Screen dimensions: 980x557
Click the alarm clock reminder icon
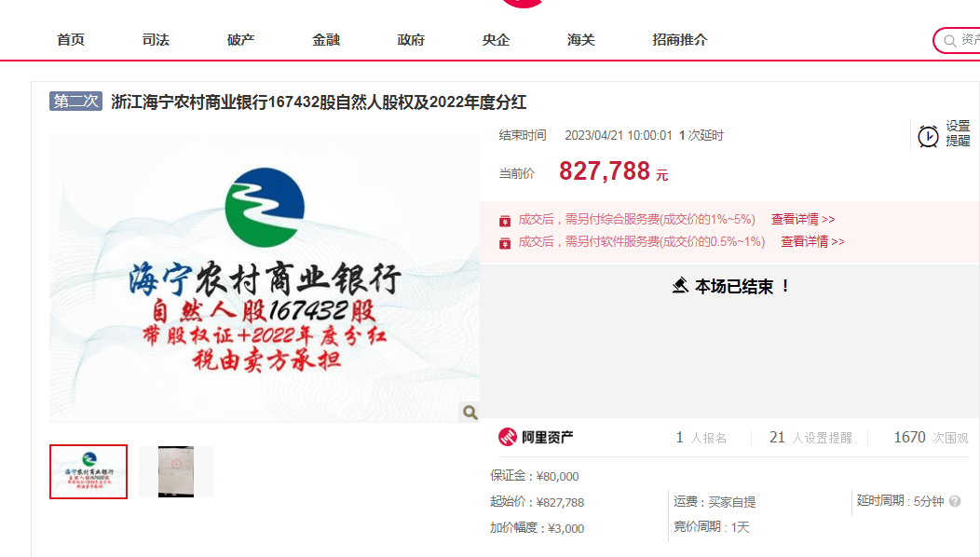928,136
